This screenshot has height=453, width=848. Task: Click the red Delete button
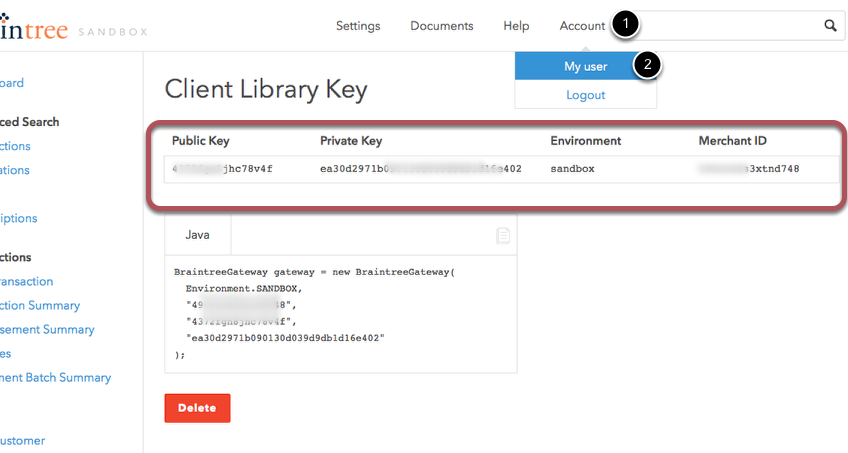tap(197, 408)
